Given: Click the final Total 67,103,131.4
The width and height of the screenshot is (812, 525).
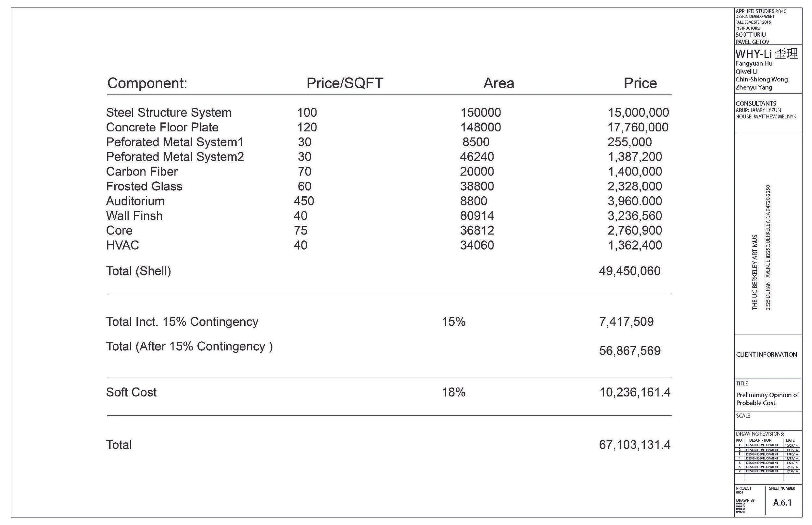Looking at the screenshot, I should pyautogui.click(x=635, y=445).
